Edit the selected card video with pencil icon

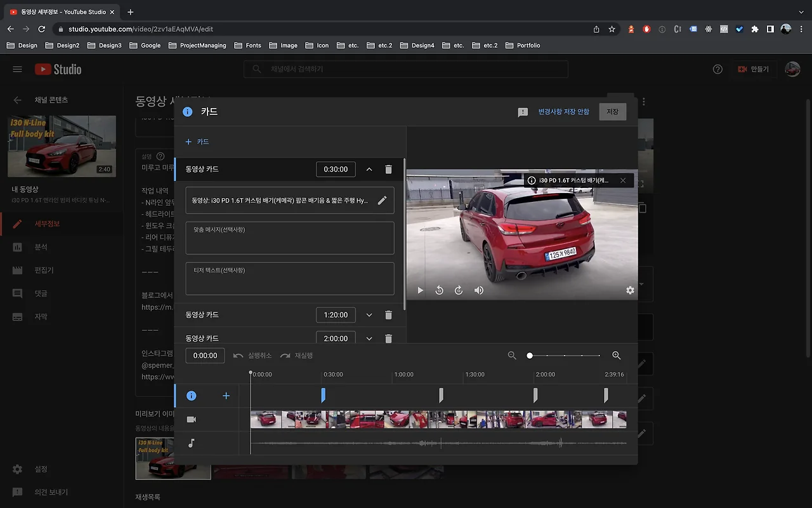(382, 201)
